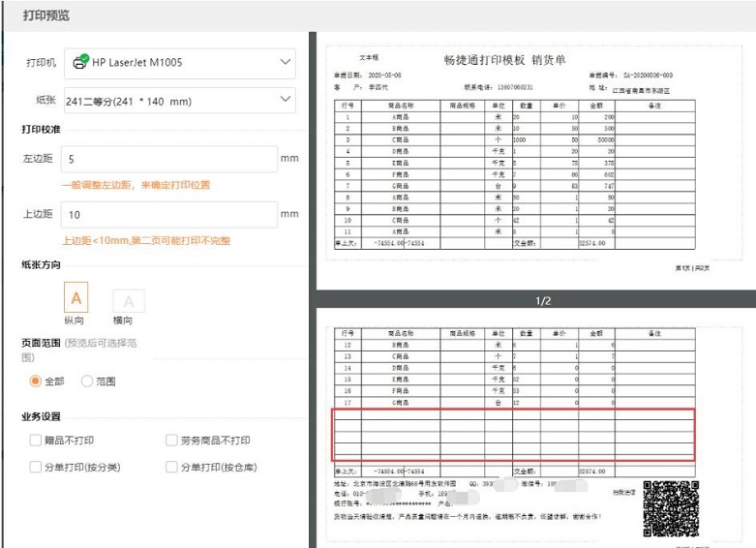The height and width of the screenshot is (548, 756).
Task: Click the address line 北京市海淀区 in page 2
Action: (395, 483)
